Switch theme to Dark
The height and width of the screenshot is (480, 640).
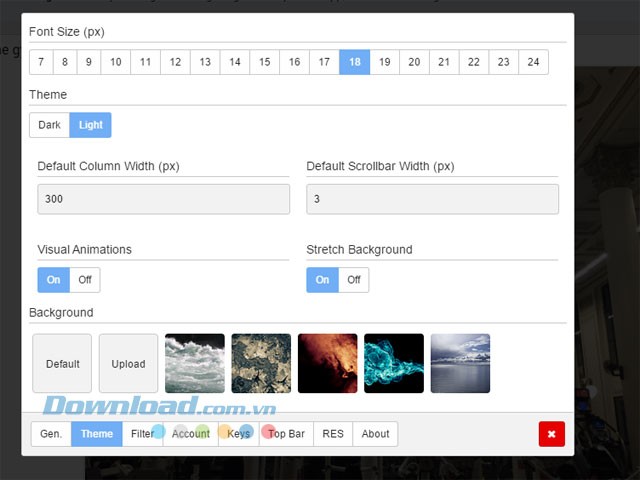49,125
